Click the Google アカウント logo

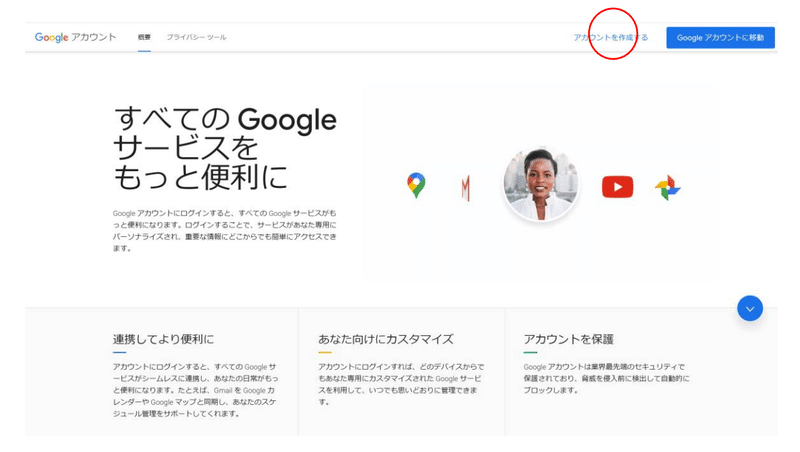[x=76, y=37]
